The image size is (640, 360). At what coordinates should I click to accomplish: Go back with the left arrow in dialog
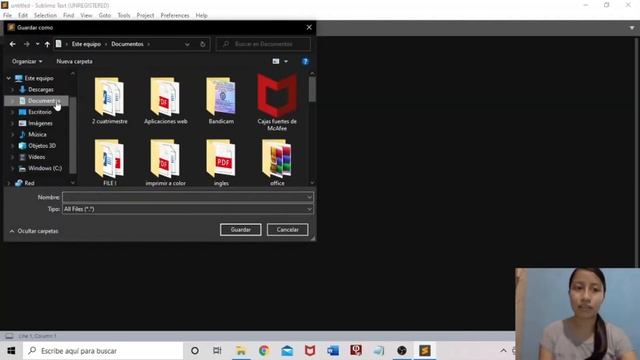pos(13,44)
